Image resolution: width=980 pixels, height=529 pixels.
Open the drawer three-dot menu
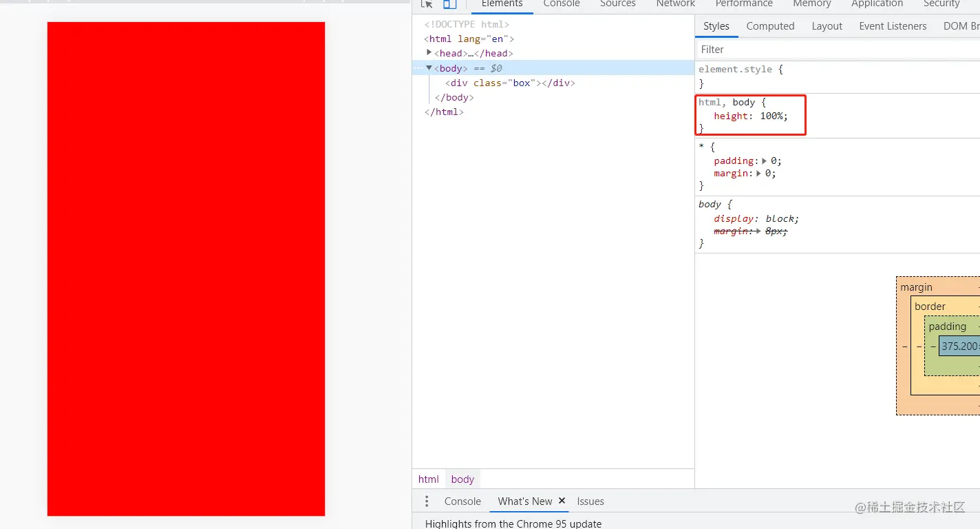pos(427,501)
